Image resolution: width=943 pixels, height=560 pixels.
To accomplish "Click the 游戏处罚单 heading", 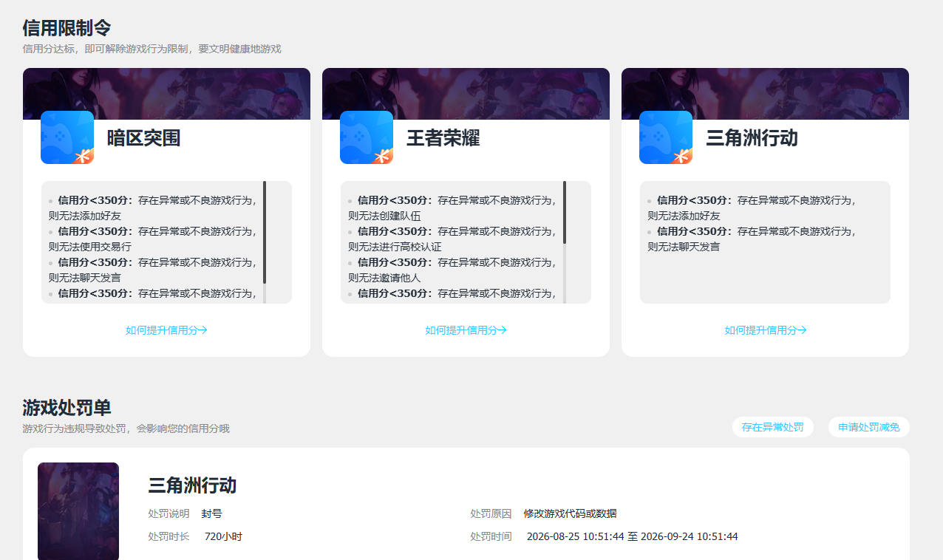I will pyautogui.click(x=67, y=408).
